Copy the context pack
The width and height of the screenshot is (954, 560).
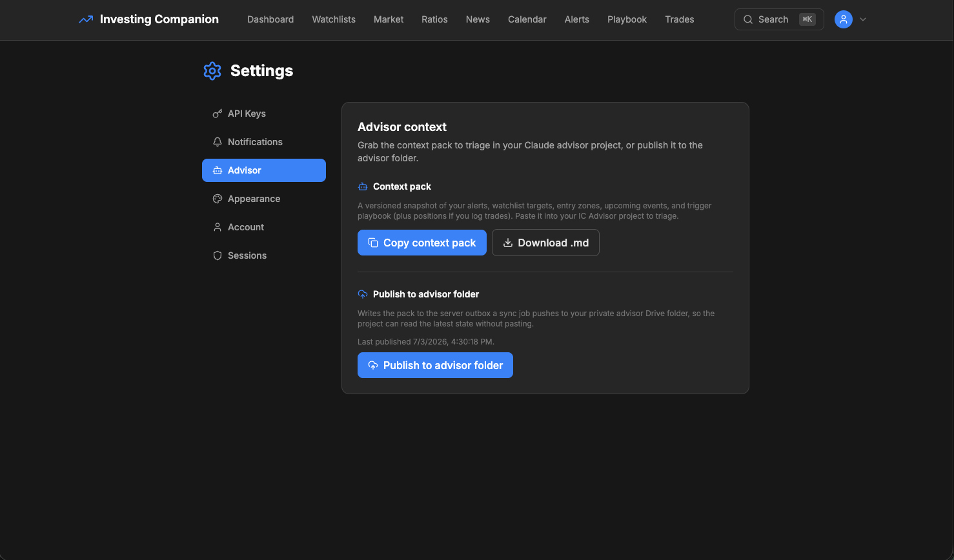coord(422,243)
